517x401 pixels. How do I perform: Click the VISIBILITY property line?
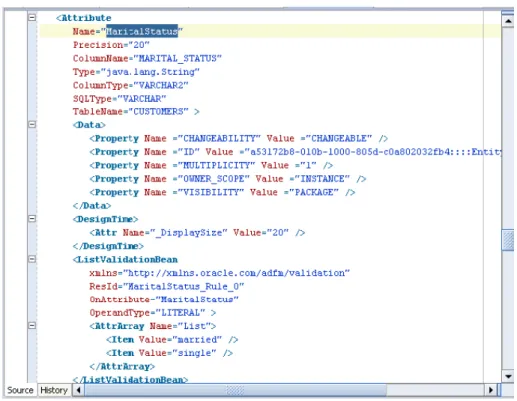coord(222,192)
